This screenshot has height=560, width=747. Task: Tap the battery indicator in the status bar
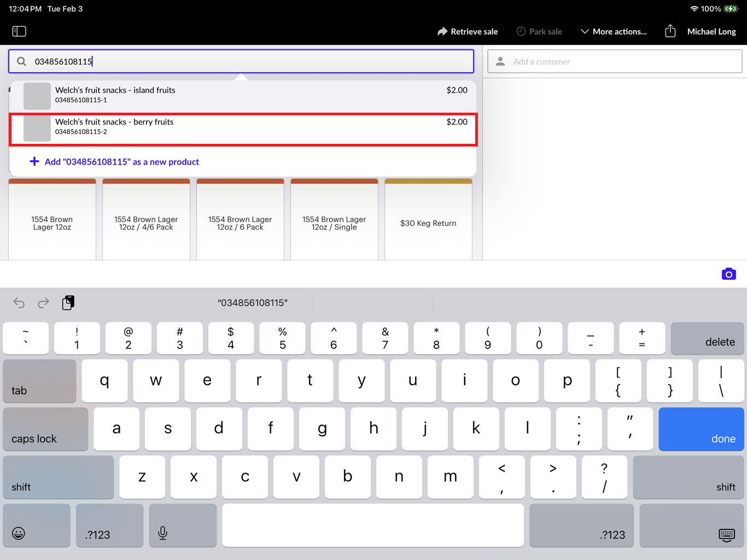pyautogui.click(x=731, y=9)
